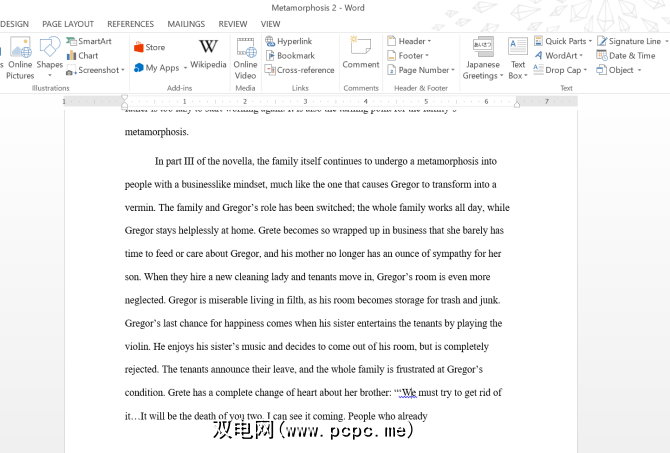Open the Office Store add-ins

(x=150, y=47)
